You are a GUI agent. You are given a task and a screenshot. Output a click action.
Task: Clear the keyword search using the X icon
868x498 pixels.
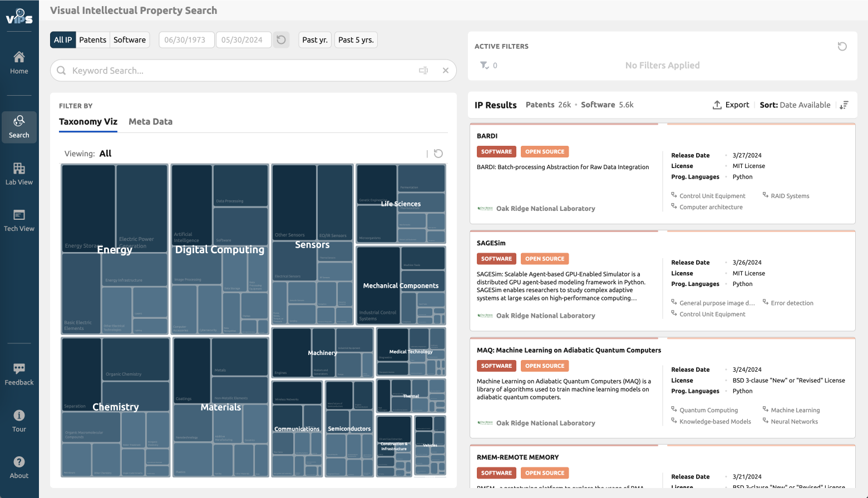(x=445, y=70)
